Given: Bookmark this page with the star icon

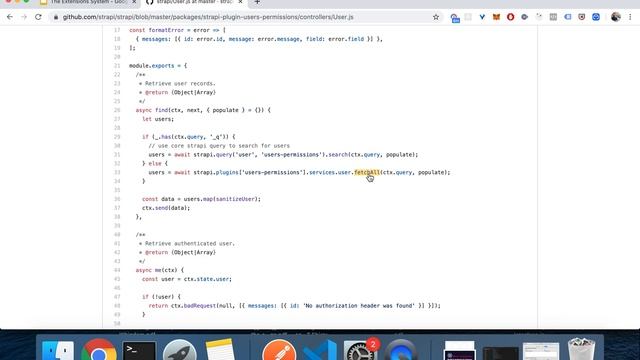Looking at the screenshot, I should tap(436, 17).
